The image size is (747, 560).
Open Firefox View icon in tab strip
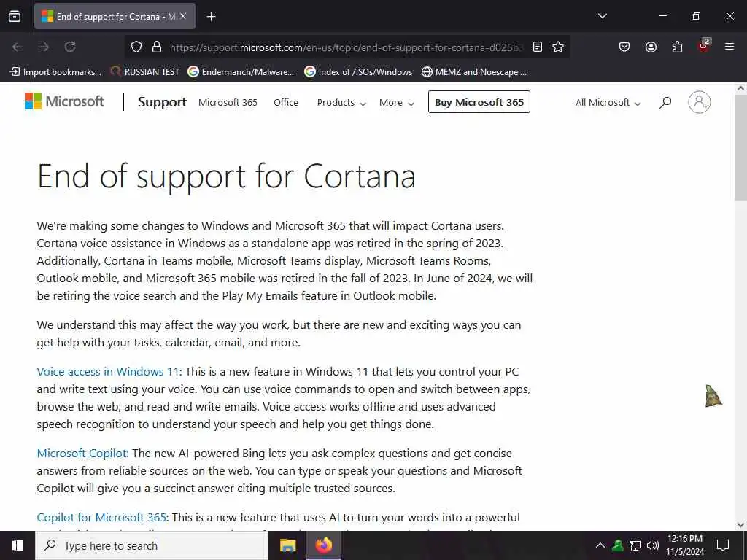pyautogui.click(x=15, y=16)
